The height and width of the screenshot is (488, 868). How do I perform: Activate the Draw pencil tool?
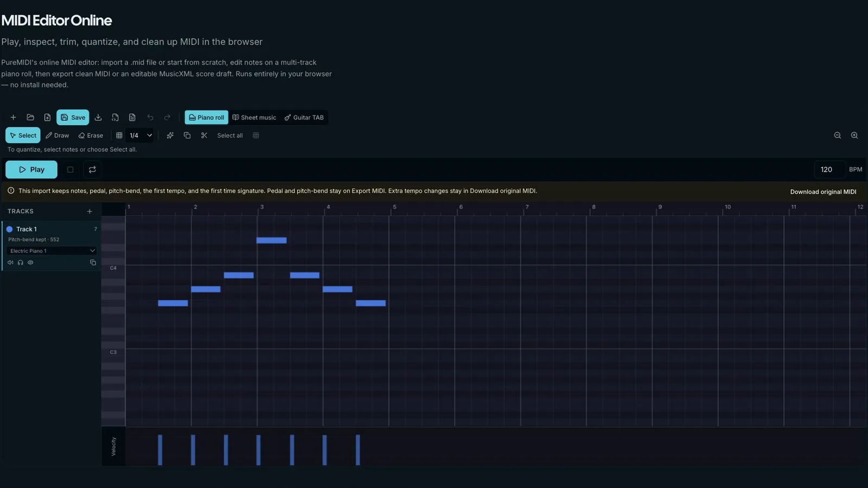click(x=58, y=135)
